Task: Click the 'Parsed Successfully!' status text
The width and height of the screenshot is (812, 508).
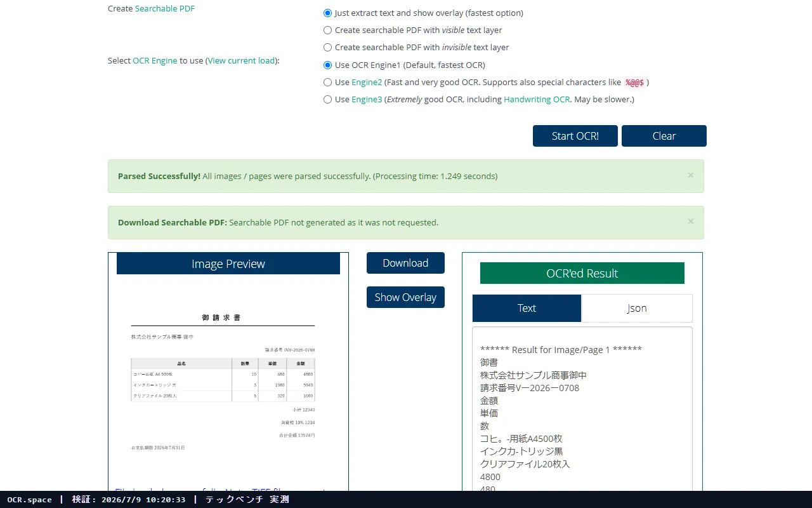Action: (x=159, y=176)
